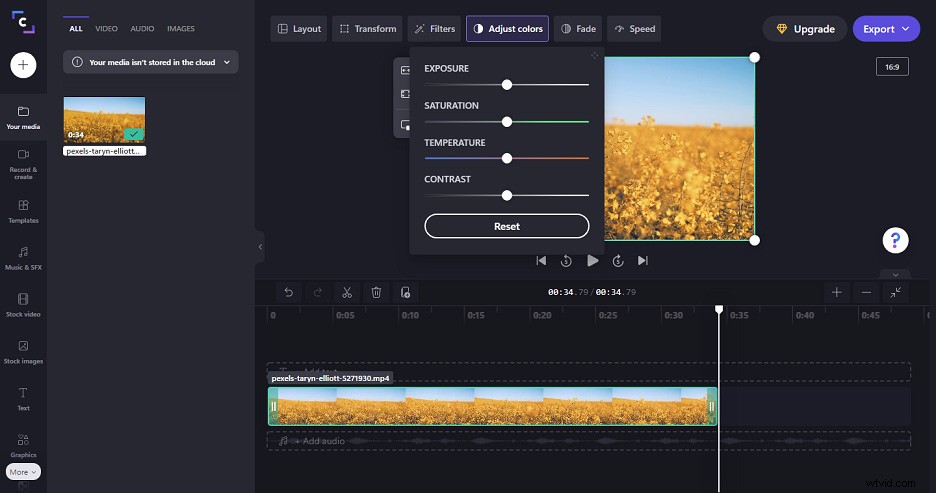Image resolution: width=936 pixels, height=493 pixels.
Task: Collapse the preview panel with chevron
Action: point(895,275)
